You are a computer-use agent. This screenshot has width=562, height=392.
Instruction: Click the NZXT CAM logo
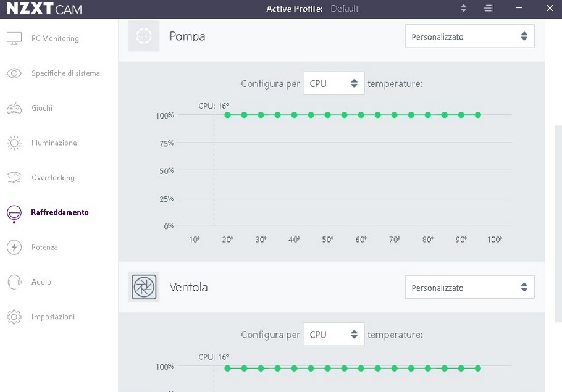(44, 9)
